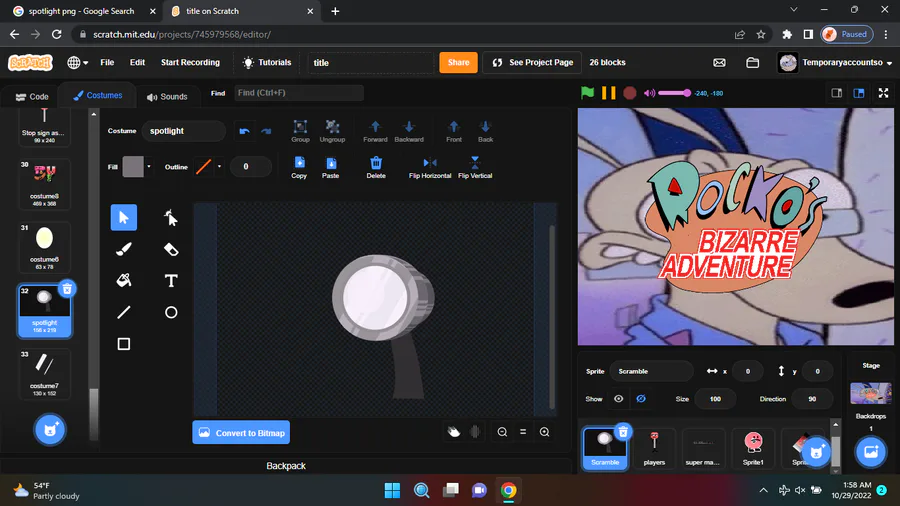Image resolution: width=900 pixels, height=506 pixels.
Task: Enter full screen stage mode
Action: 883,93
